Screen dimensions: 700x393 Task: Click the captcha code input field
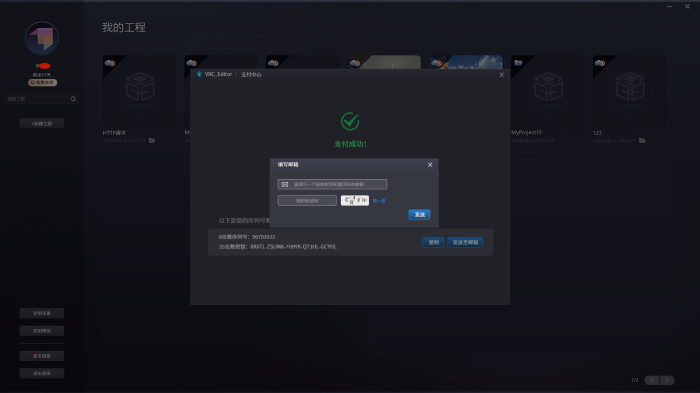click(x=307, y=201)
